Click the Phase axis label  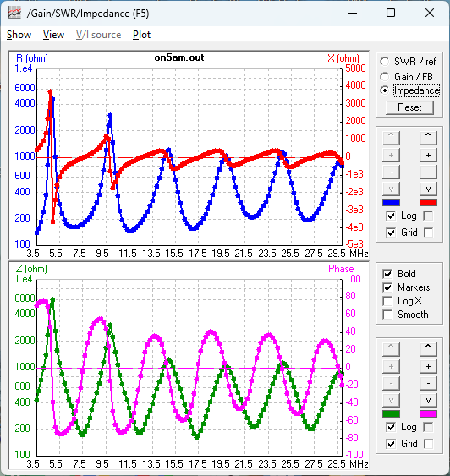[x=341, y=269]
